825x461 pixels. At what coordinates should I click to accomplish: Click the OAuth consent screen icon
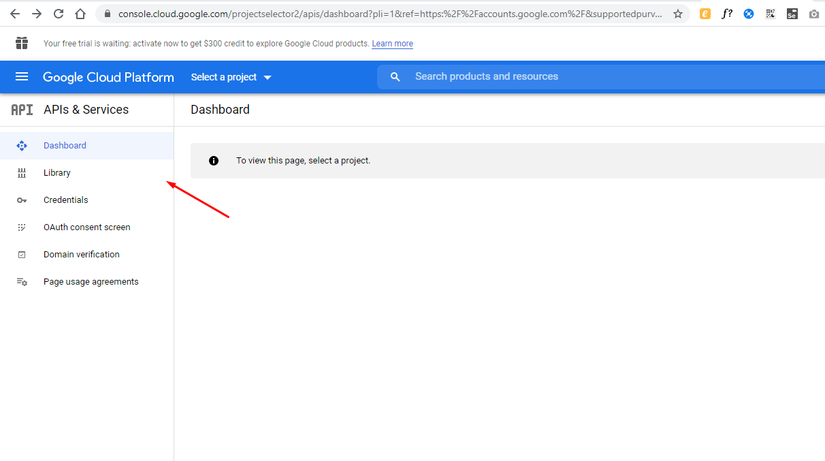[22, 227]
